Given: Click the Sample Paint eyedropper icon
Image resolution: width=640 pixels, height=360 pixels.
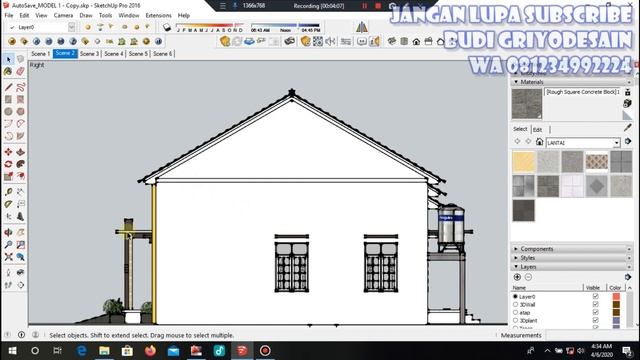Looking at the screenshot, I should click(627, 128).
